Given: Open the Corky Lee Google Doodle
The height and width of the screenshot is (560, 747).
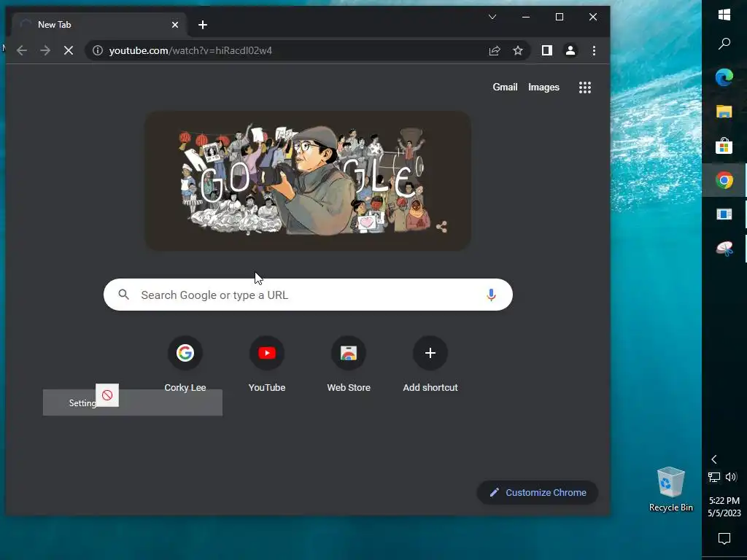Looking at the screenshot, I should pyautogui.click(x=308, y=181).
